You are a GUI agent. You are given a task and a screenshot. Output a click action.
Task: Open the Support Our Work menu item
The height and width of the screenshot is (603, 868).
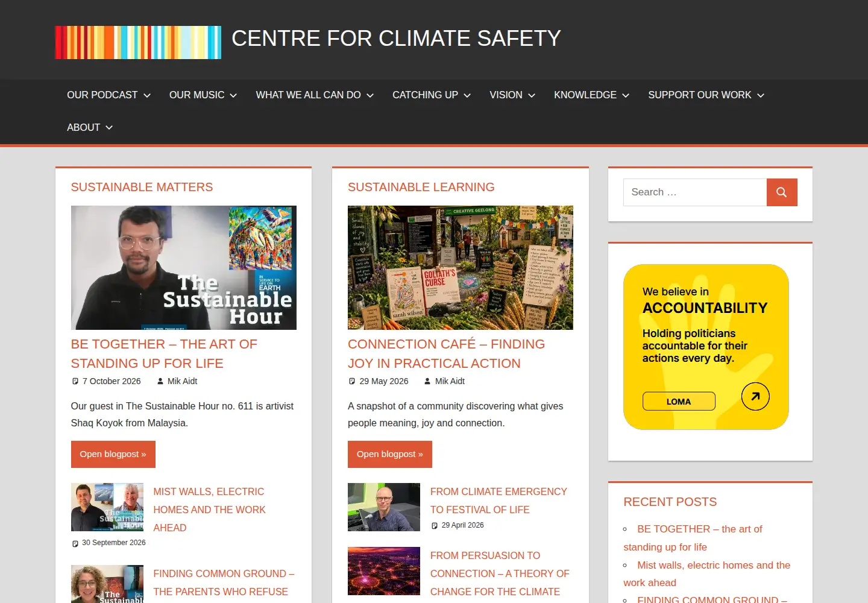[x=700, y=95]
